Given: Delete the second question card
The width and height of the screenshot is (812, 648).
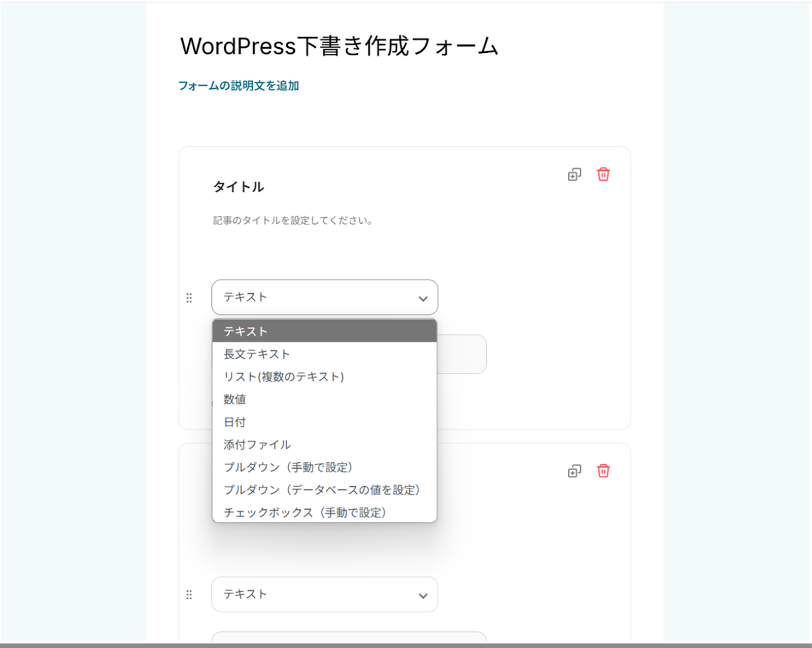Looking at the screenshot, I should pos(603,471).
